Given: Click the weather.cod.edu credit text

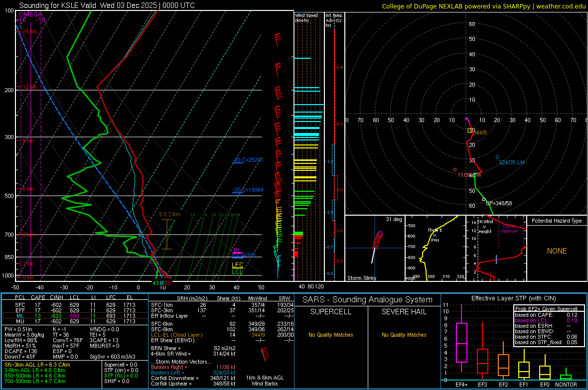Looking at the screenshot, I should [x=561, y=6].
